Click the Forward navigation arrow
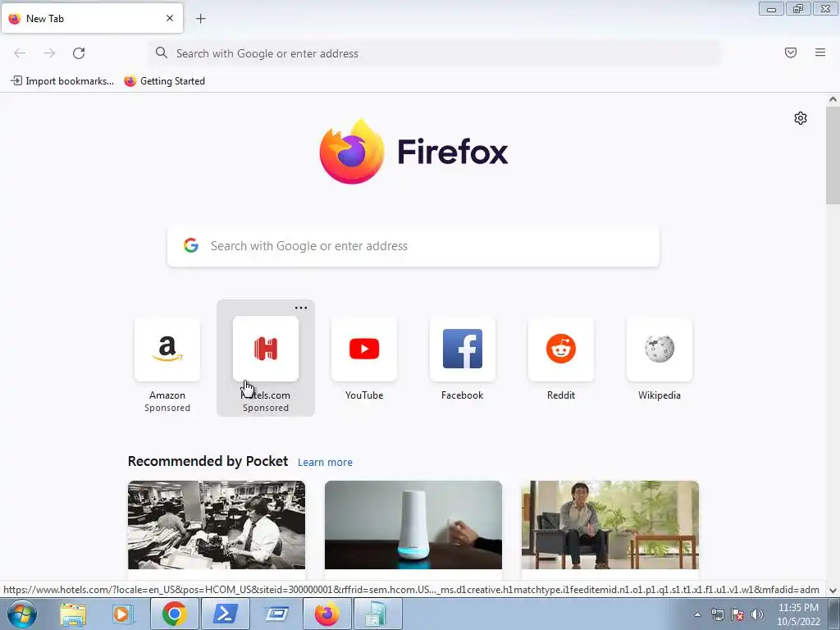Viewport: 840px width, 630px height. [49, 53]
